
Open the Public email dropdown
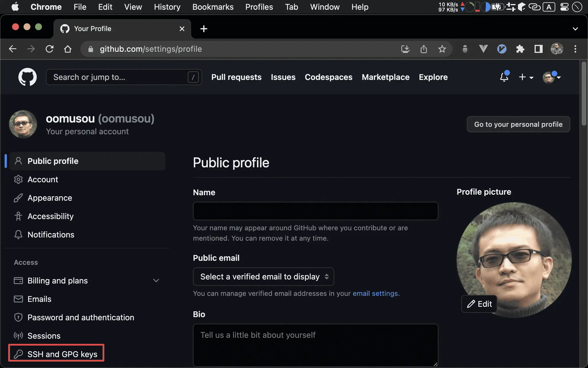tap(263, 276)
